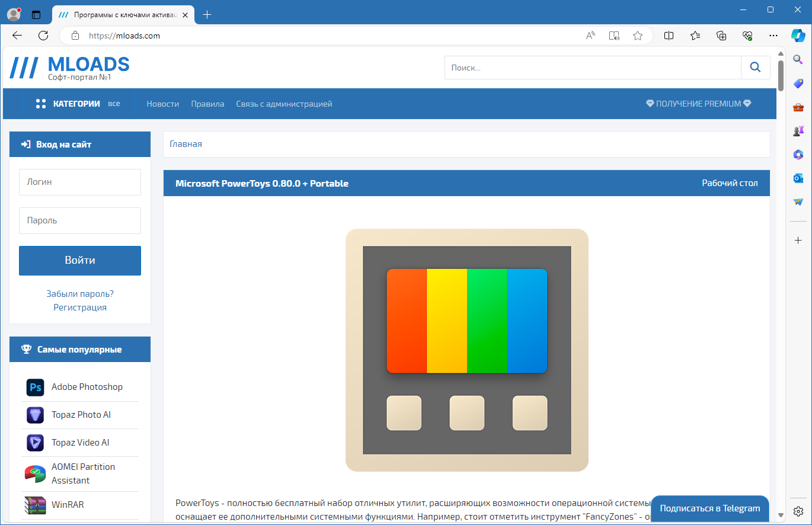Open sidebar settings gear icon
This screenshot has width=812, height=525.
tap(798, 511)
